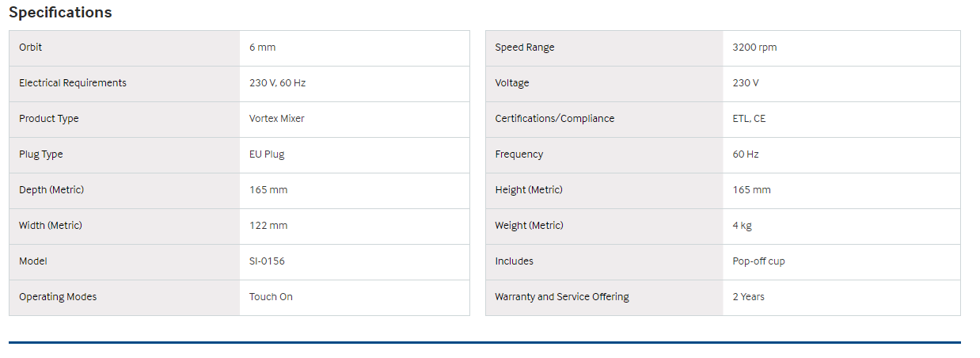Viewport: 980px width, 358px height.
Task: Select the Speed Range label
Action: 525,48
